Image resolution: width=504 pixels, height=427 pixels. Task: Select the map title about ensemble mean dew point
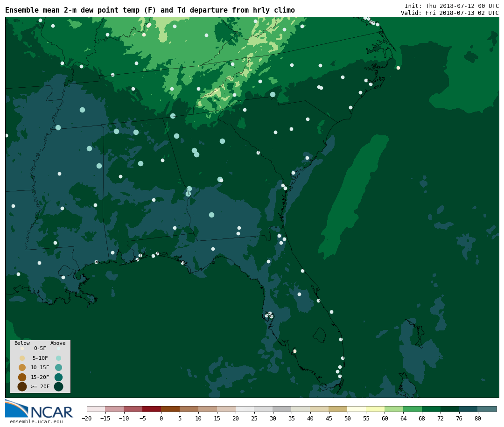[x=150, y=10]
